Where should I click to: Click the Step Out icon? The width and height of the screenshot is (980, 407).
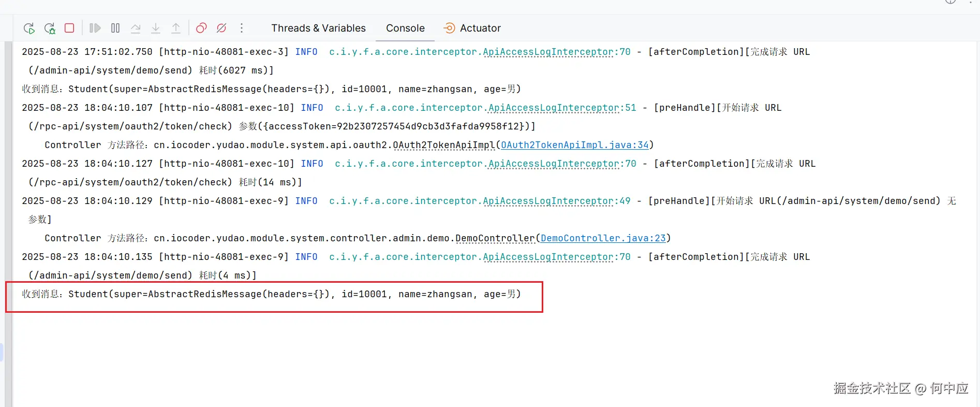coord(176,28)
